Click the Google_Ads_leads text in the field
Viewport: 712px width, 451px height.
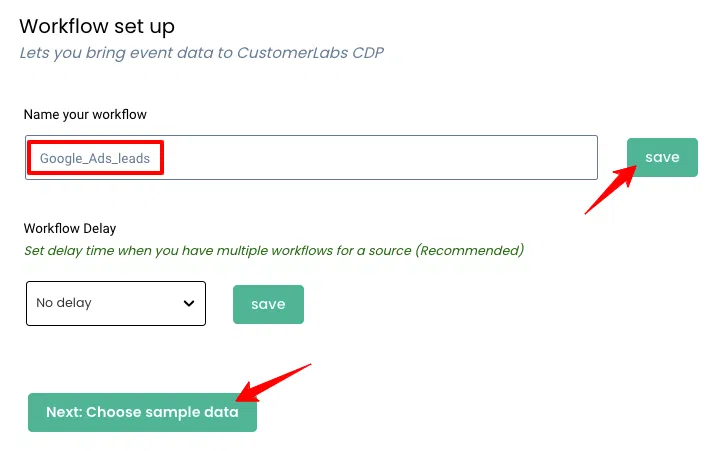pyautogui.click(x=95, y=159)
